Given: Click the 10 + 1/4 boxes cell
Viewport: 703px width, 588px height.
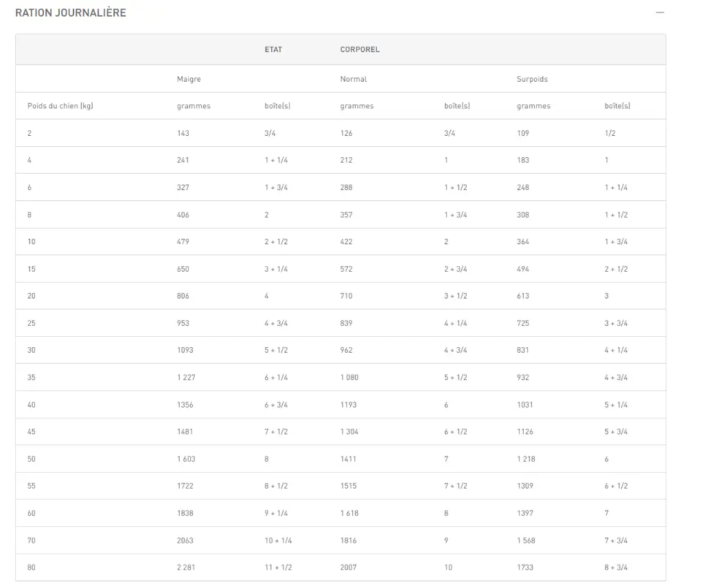Looking at the screenshot, I should click(278, 541).
